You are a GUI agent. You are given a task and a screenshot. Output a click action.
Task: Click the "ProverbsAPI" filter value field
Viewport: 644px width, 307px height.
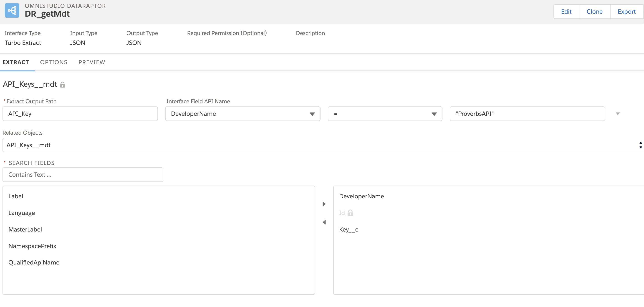[x=527, y=114]
